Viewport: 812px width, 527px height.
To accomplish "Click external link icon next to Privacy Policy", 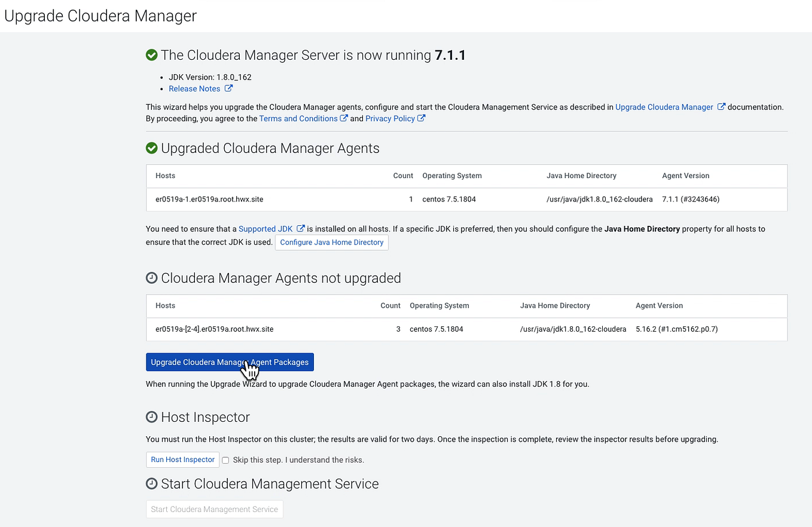I will pyautogui.click(x=423, y=118).
